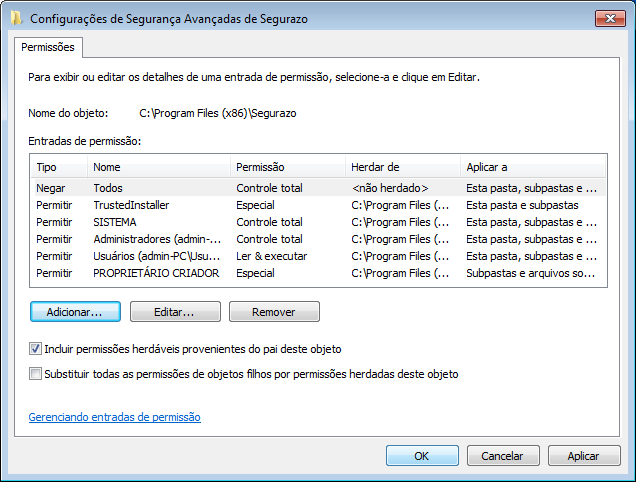Sort by the Nome column header
This screenshot has height=482, width=636.
pyautogui.click(x=159, y=167)
